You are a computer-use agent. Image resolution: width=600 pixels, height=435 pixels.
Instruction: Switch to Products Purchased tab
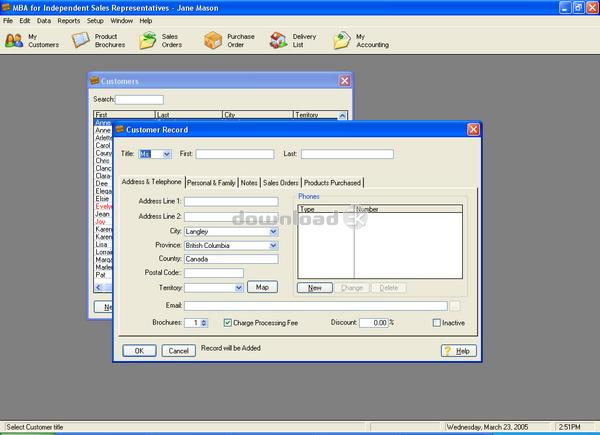pos(332,183)
